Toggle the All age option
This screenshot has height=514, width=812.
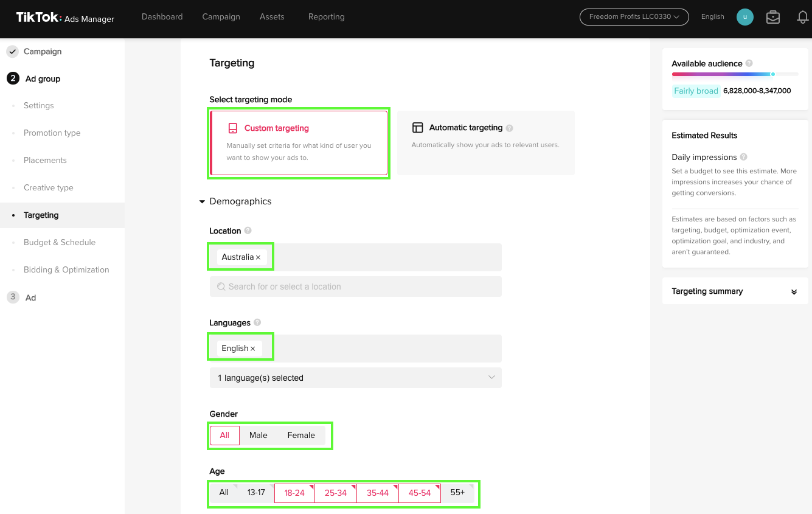click(224, 493)
